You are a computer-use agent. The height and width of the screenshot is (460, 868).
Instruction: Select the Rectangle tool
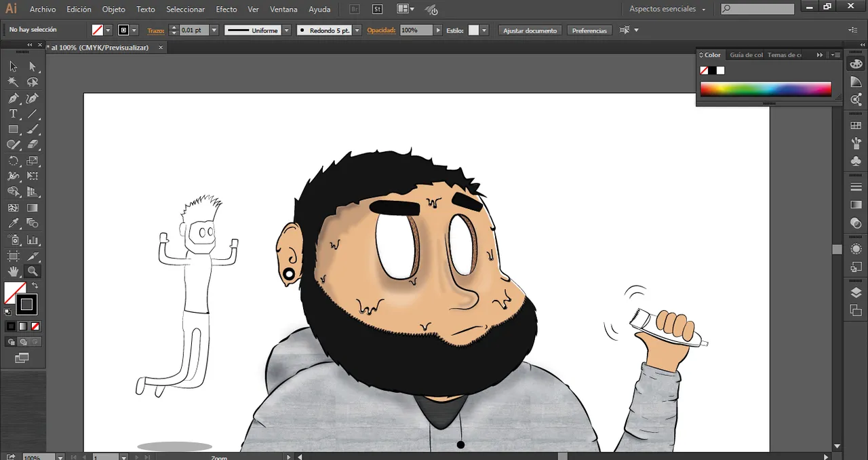[x=13, y=129]
